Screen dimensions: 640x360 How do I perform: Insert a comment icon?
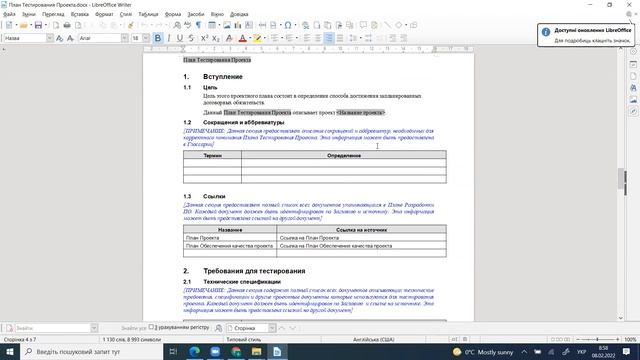pos(363,25)
